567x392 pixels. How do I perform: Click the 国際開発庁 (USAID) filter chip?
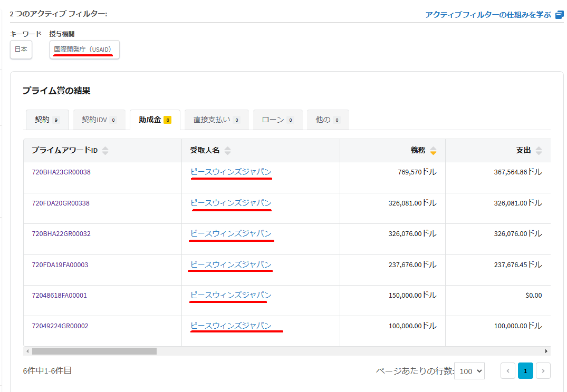[84, 50]
